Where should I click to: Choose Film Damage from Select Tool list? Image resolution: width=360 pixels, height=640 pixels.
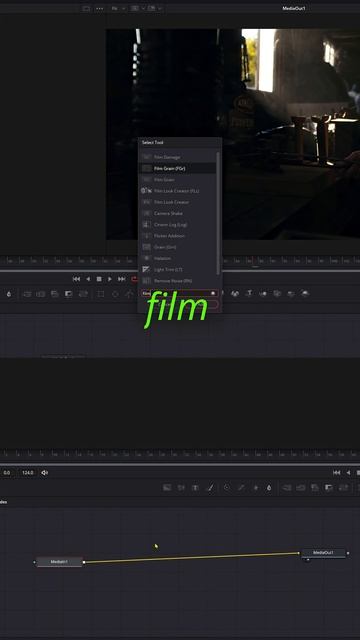178,157
